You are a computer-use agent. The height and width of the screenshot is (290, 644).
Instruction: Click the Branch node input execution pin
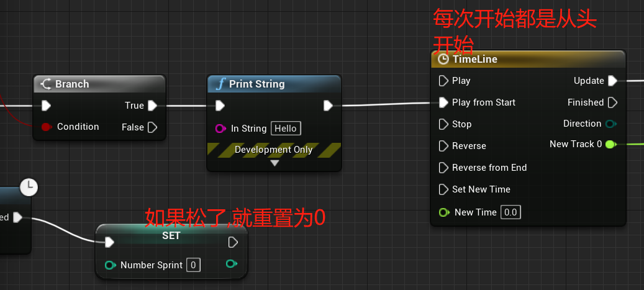(46, 106)
